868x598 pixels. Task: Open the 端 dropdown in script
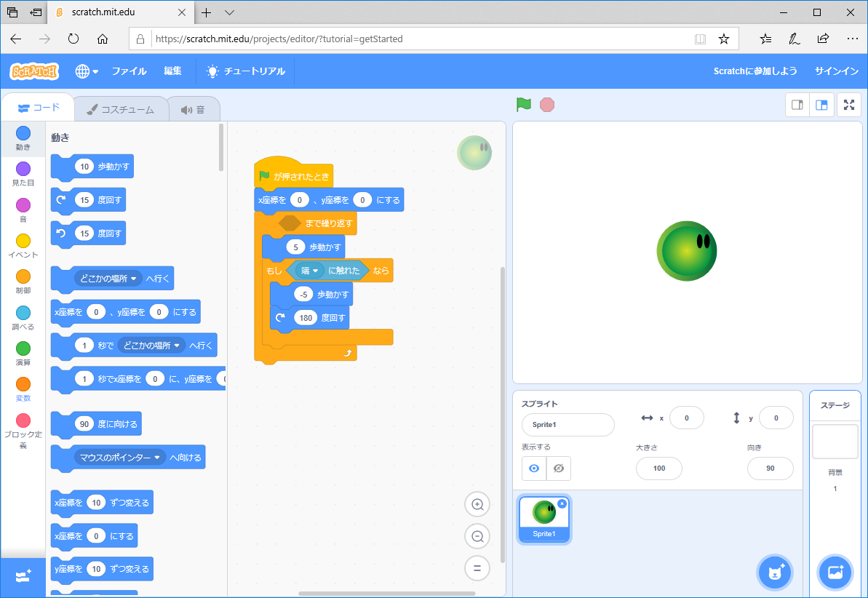pos(309,271)
